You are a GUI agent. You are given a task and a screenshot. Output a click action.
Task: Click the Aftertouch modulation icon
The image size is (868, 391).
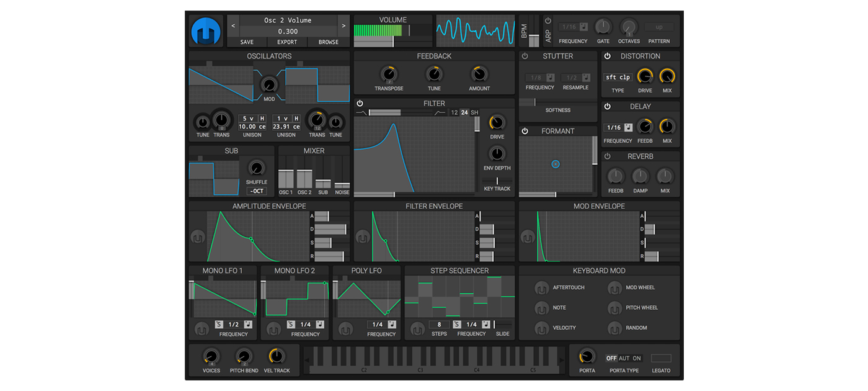(x=542, y=288)
